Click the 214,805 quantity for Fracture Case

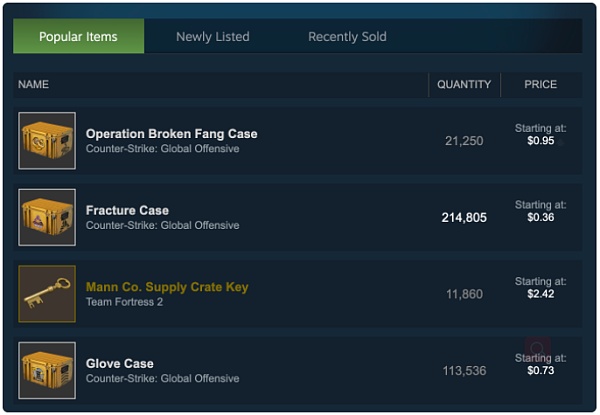(464, 217)
